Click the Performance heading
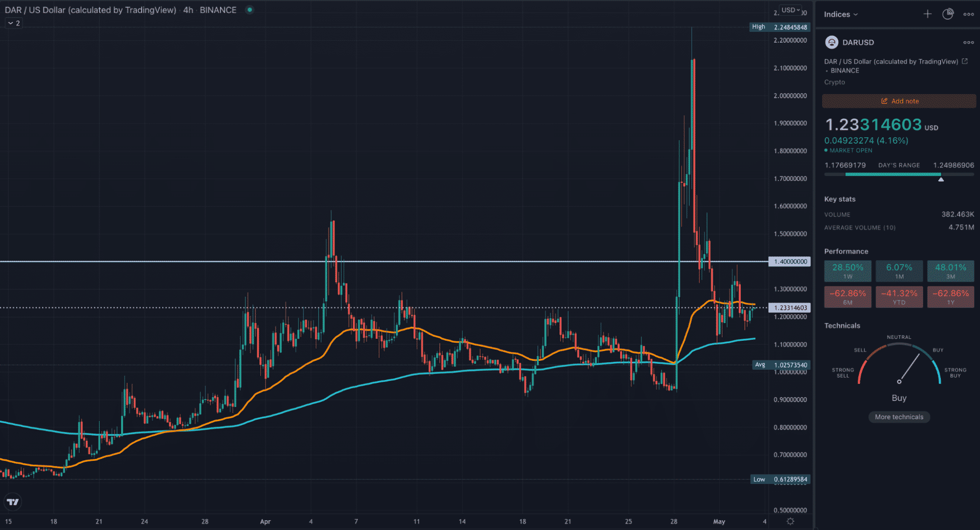This screenshot has height=530, width=980. (846, 251)
